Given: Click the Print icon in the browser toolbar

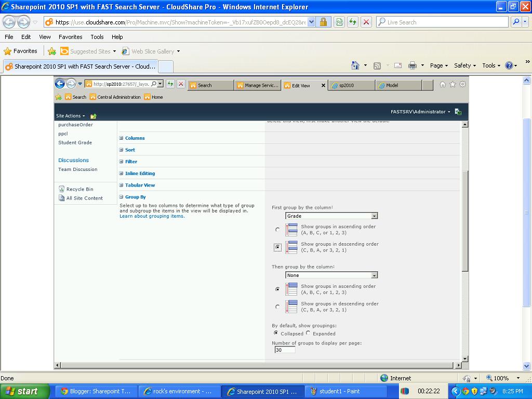Looking at the screenshot, I should point(413,65).
